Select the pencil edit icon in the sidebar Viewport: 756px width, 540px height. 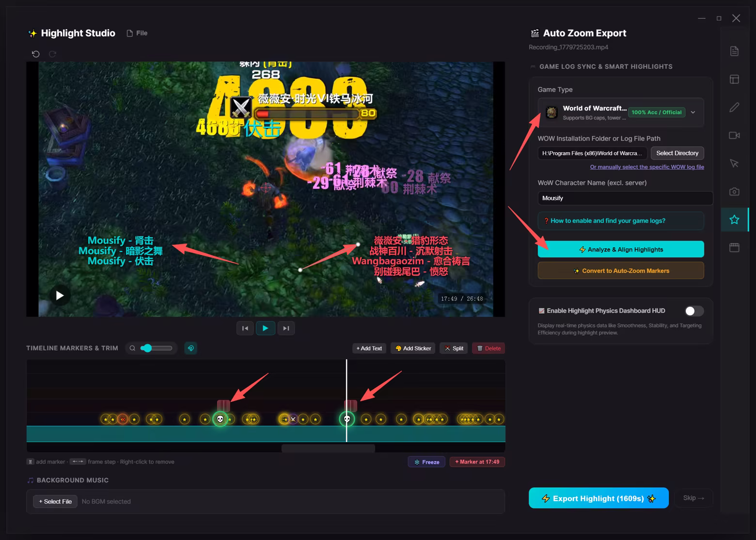[734, 108]
